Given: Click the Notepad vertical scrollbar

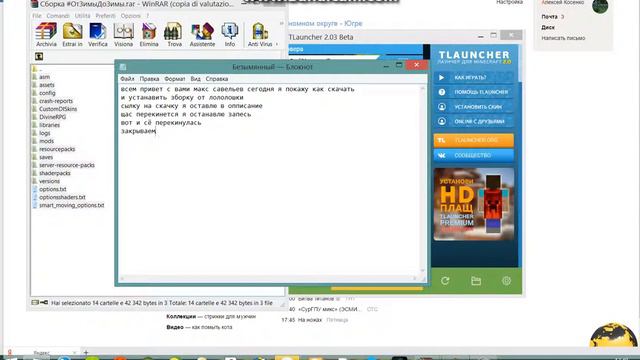Looking at the screenshot, I should tap(422, 180).
